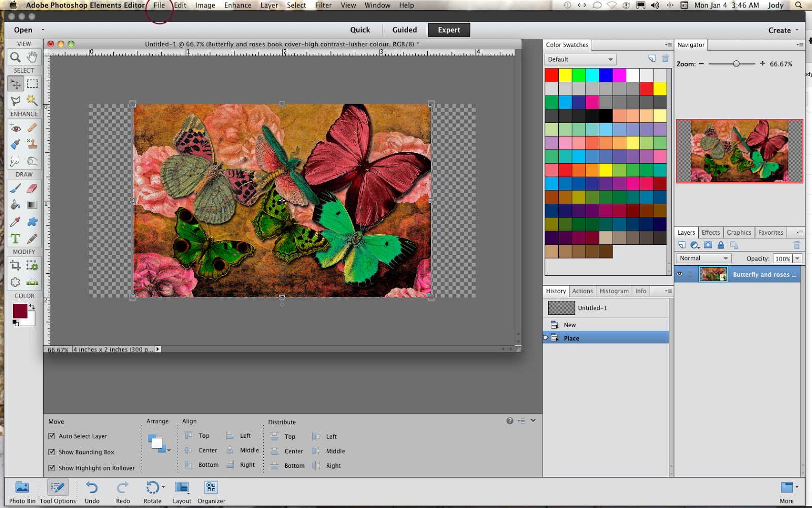Toggle Show Highlight on Rollover checkbox

[x=51, y=468]
